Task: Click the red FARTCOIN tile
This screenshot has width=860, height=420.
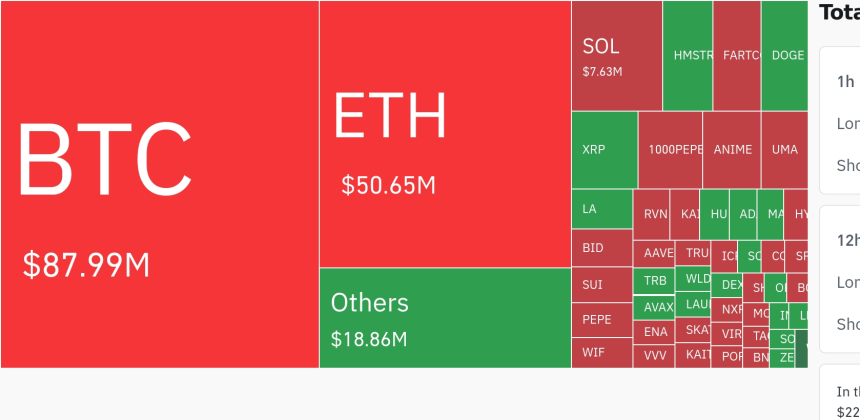Action: point(737,56)
